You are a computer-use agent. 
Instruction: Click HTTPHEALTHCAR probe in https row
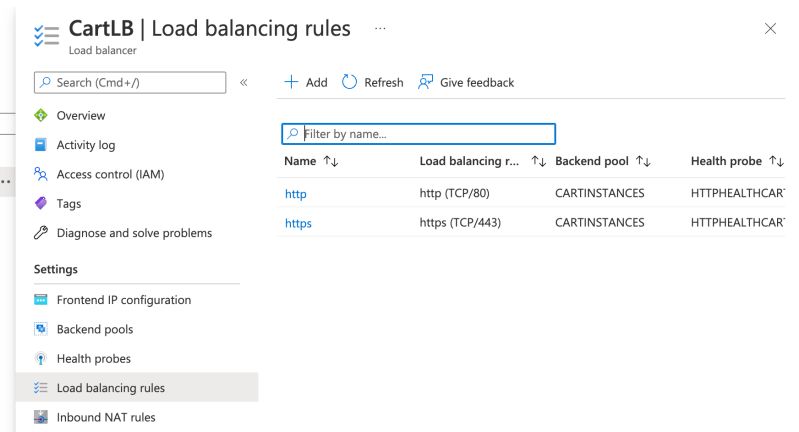tap(738, 223)
